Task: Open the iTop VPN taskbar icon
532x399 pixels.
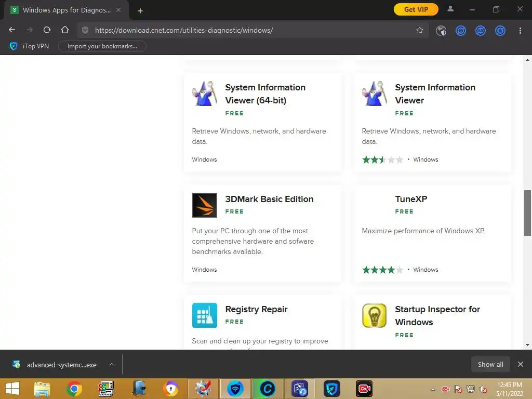Action: (x=332, y=389)
